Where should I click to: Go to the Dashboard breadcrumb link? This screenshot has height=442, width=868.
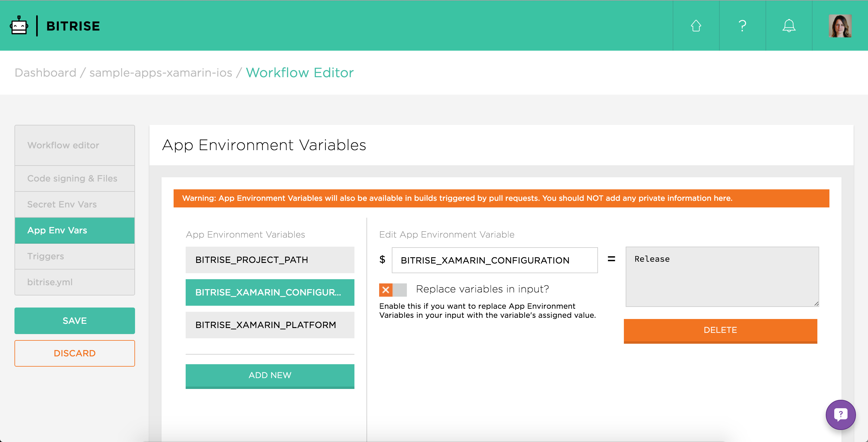tap(46, 72)
